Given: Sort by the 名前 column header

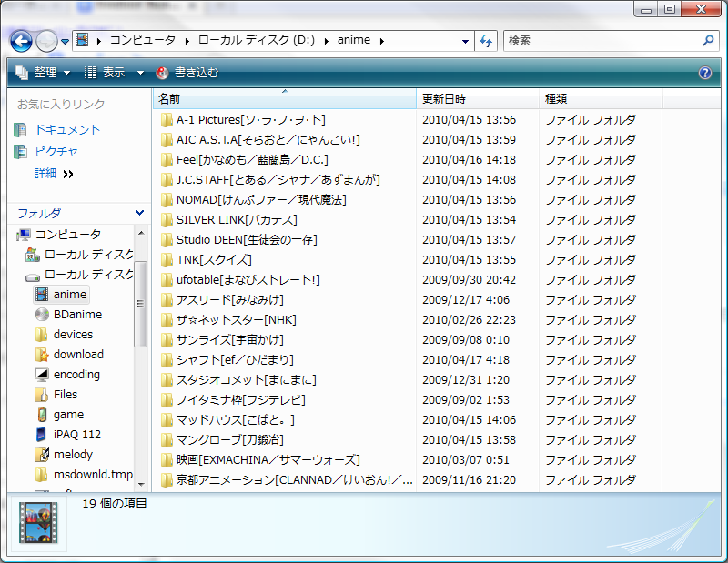Looking at the screenshot, I should point(284,99).
